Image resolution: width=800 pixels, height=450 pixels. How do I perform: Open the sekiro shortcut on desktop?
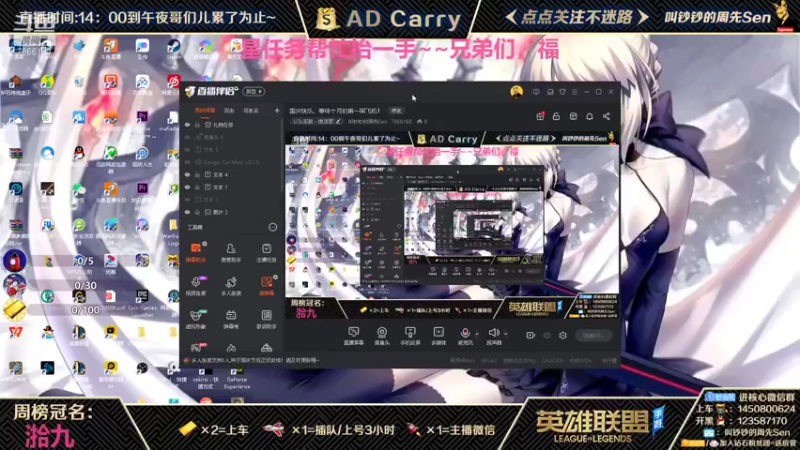point(206,379)
